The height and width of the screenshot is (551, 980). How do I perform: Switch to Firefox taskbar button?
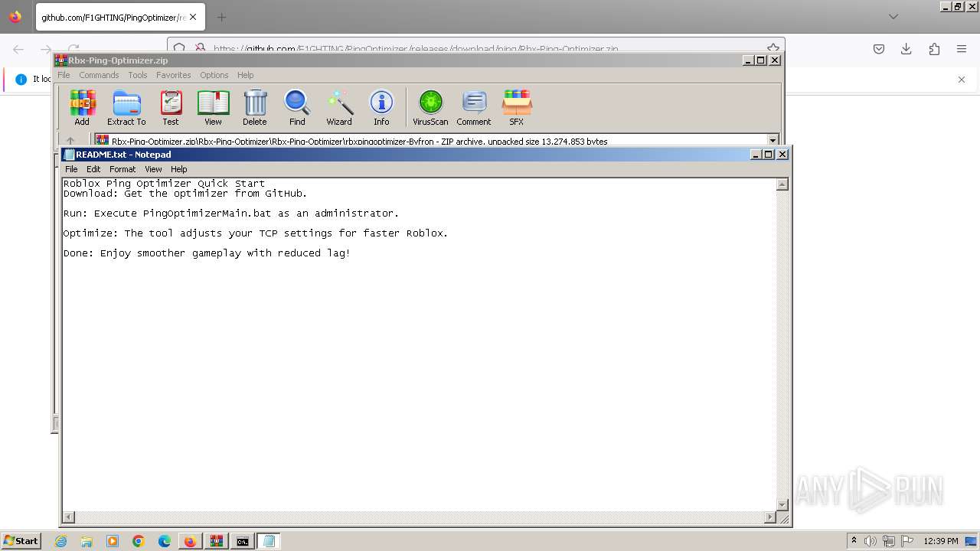click(x=190, y=541)
